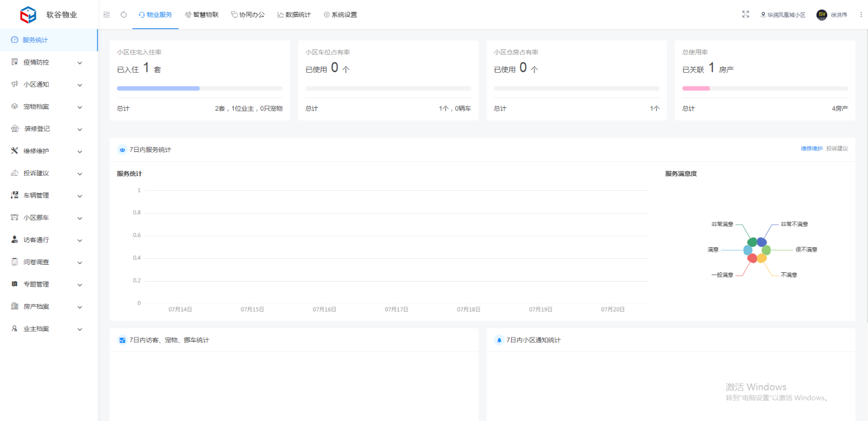Click the ISV user avatar
The height and width of the screenshot is (421, 868).
pyautogui.click(x=821, y=15)
